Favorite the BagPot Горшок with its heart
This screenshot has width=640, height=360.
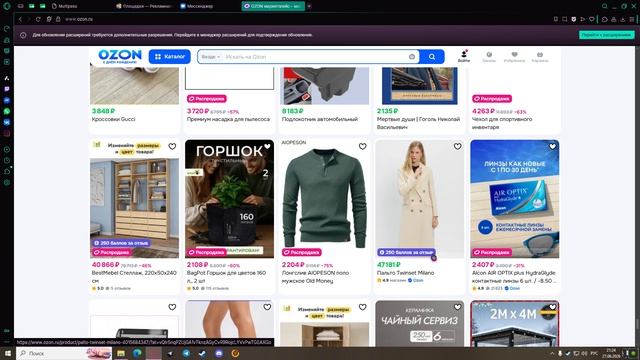tap(267, 146)
